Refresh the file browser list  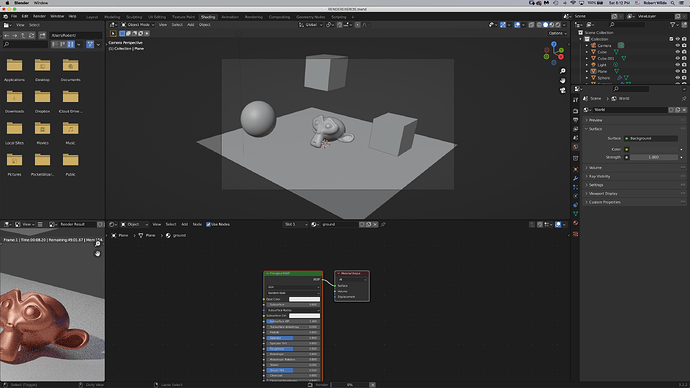point(32,35)
